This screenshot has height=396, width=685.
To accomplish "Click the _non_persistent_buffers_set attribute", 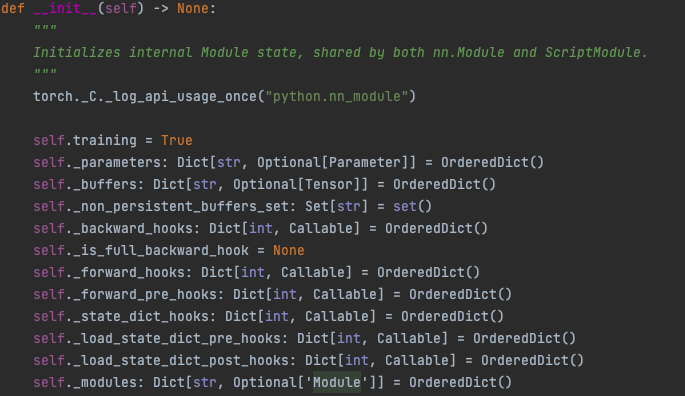I will coord(181,206).
